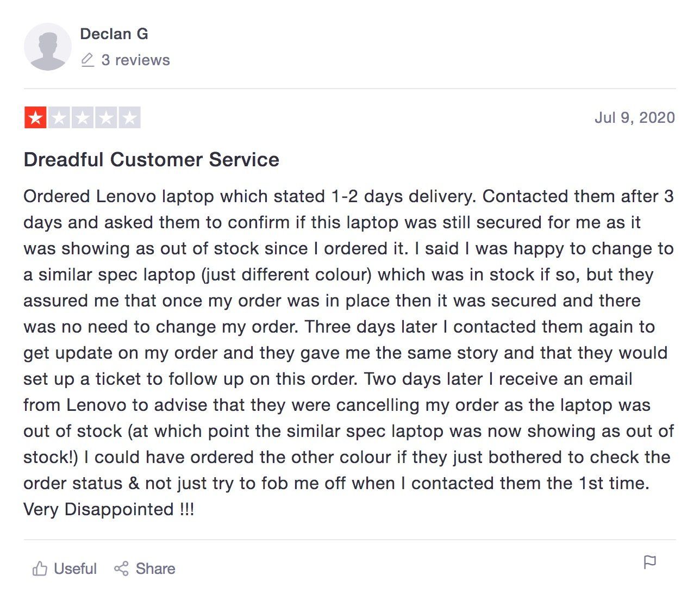Click the thumbs-up Useful icon
The image size is (700, 600).
40,568
